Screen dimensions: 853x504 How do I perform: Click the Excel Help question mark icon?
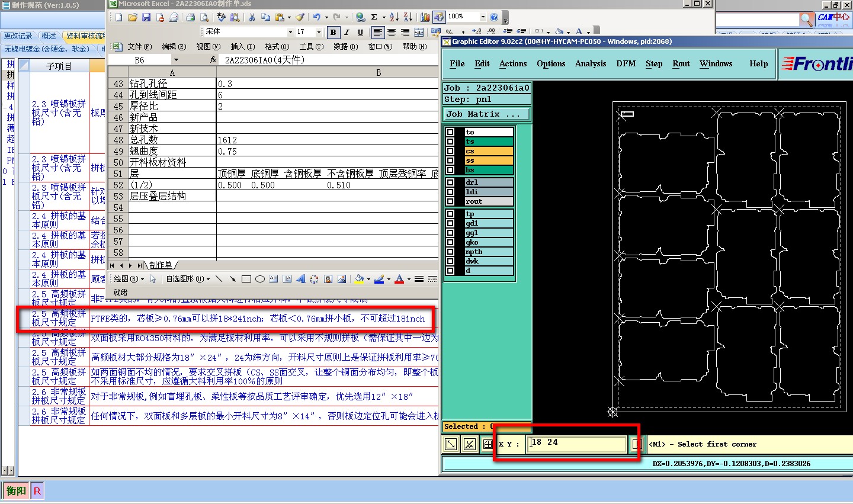494,18
